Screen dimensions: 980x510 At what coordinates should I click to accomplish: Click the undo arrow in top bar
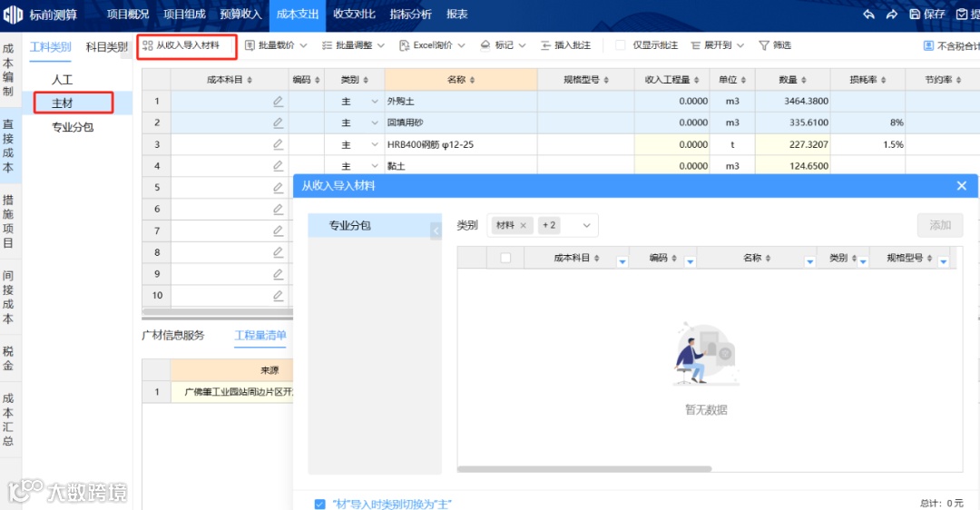click(x=868, y=14)
